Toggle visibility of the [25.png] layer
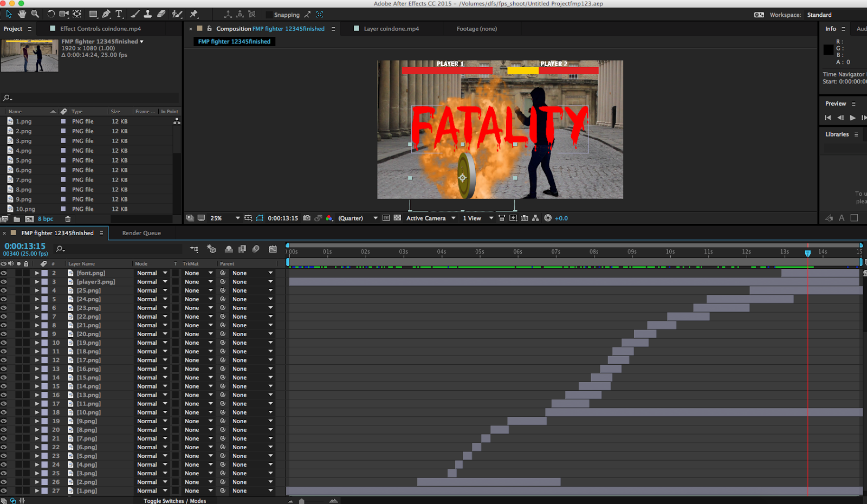 [x=4, y=290]
